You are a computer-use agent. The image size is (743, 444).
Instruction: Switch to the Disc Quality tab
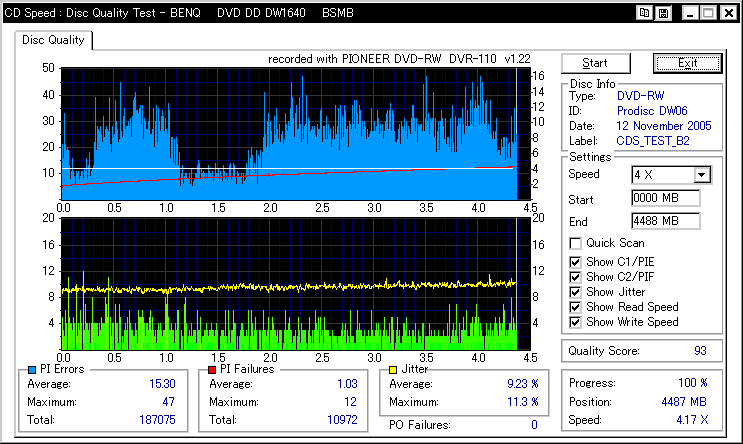53,40
